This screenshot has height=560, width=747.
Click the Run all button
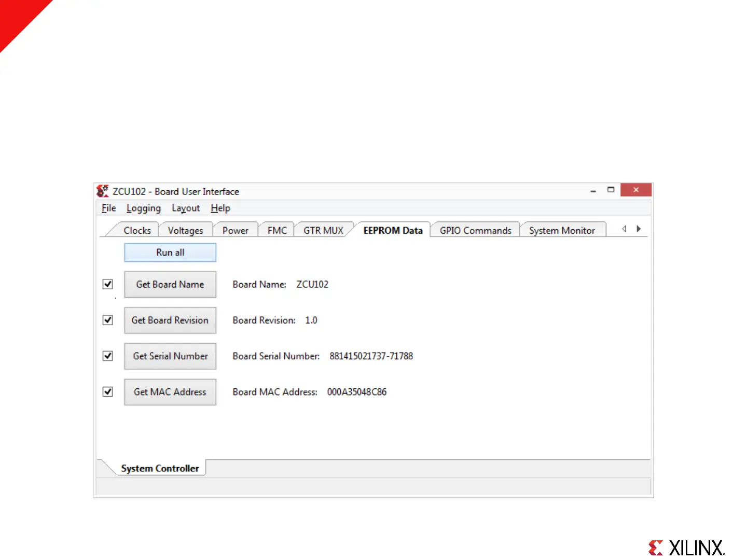pyautogui.click(x=170, y=253)
